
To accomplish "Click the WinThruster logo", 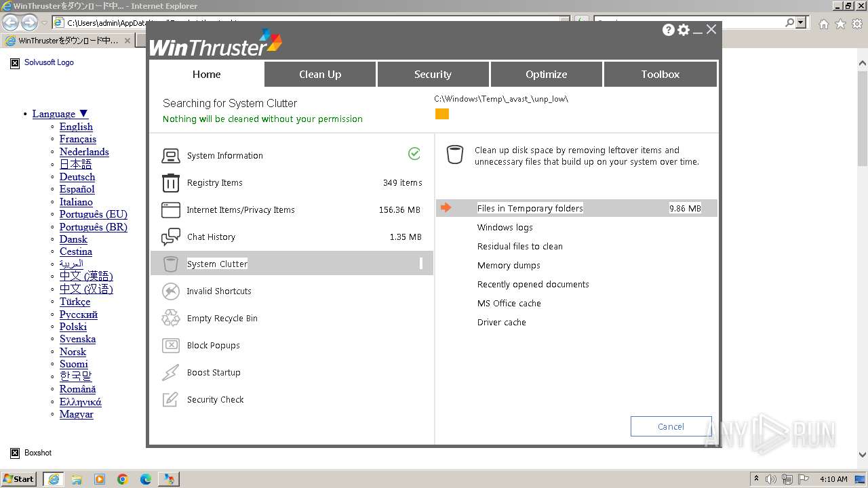I will (x=216, y=43).
